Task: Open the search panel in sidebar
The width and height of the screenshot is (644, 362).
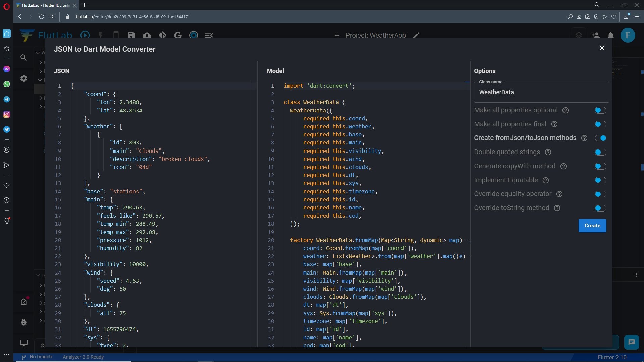Action: point(23,58)
